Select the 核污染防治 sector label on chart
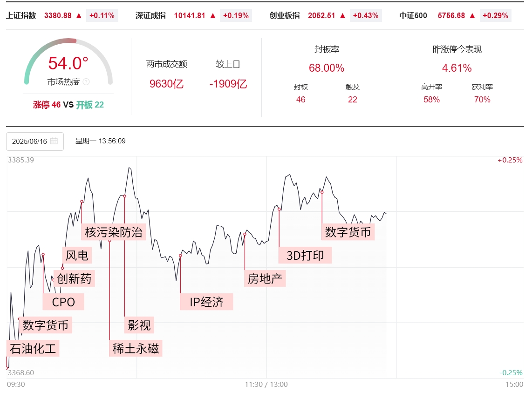 tap(114, 231)
